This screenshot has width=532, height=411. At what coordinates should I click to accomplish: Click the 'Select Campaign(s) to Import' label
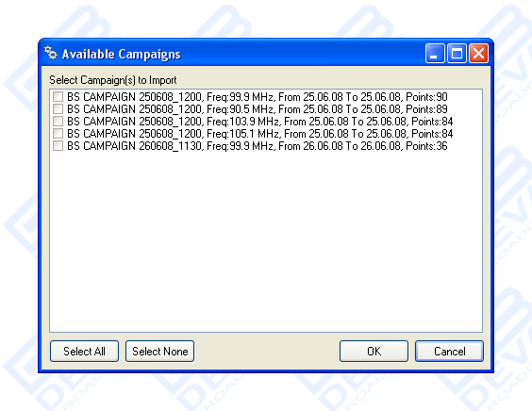(x=113, y=80)
